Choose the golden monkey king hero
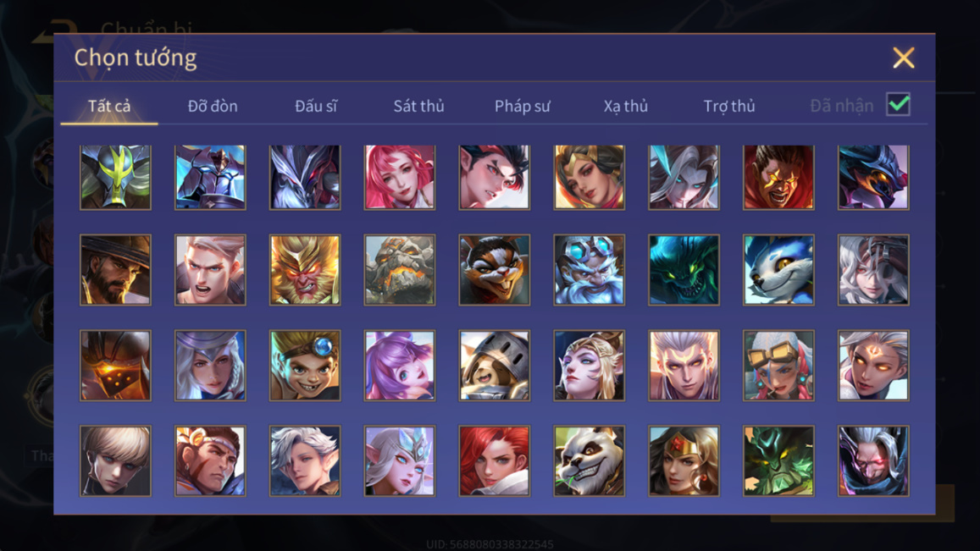 [x=305, y=270]
